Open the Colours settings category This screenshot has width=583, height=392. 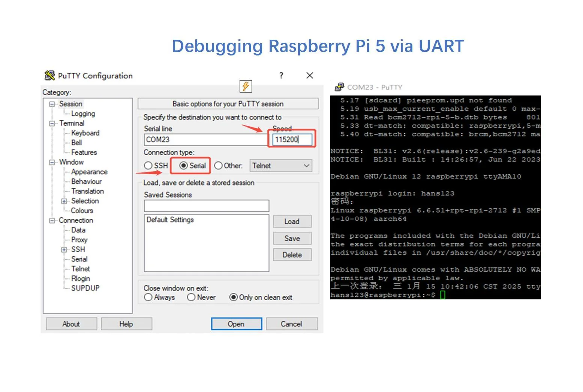click(82, 211)
